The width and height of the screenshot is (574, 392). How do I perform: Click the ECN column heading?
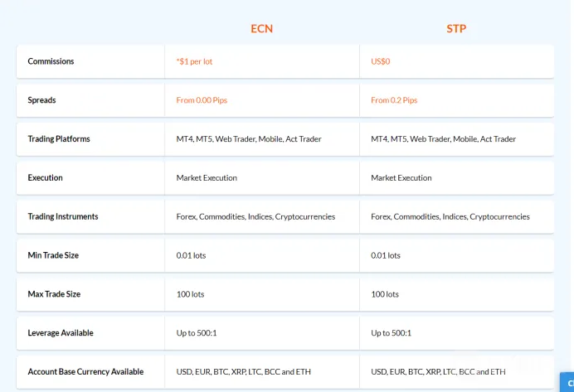262,29
